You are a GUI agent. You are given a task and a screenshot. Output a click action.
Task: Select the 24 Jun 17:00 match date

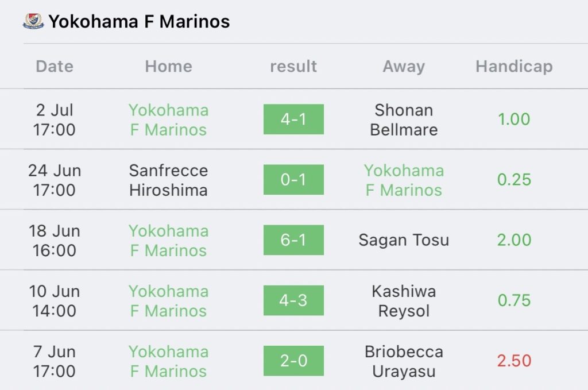55,180
